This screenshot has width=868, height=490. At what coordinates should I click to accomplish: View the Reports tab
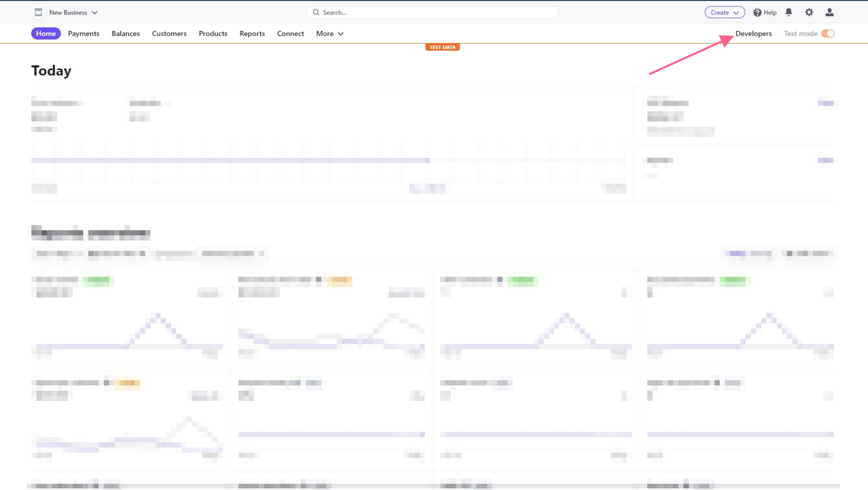[252, 34]
